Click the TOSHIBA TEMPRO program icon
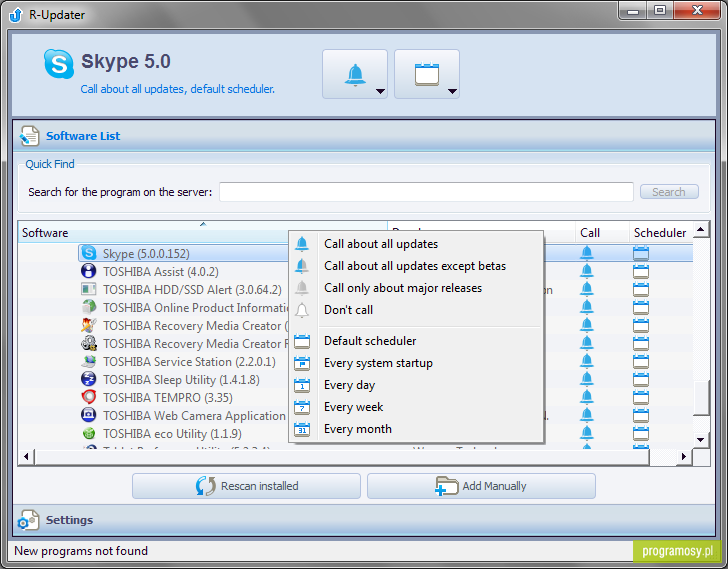The image size is (728, 569). 88,397
